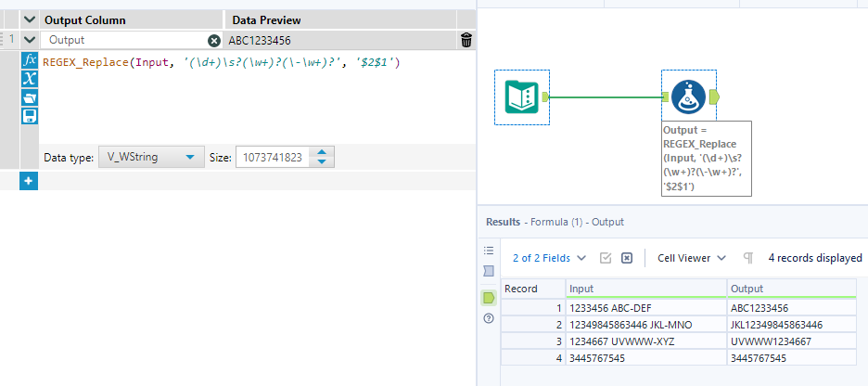Toggle the paragraph whitespace symbol icon

point(747,258)
